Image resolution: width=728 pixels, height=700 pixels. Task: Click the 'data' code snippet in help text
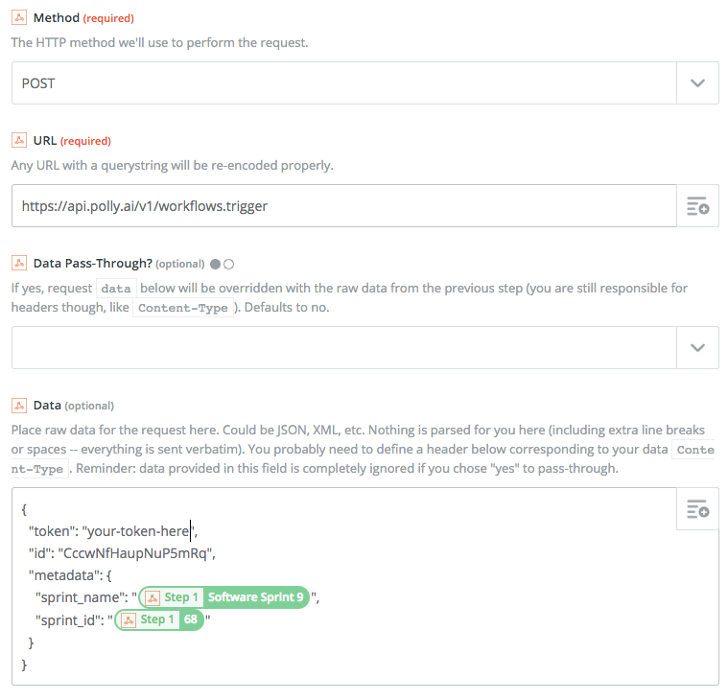pos(116,289)
